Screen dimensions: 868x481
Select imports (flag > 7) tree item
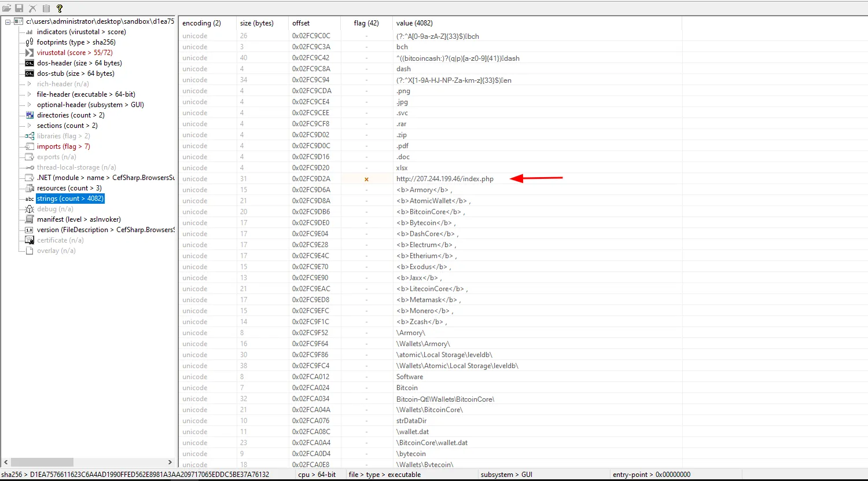[63, 146]
